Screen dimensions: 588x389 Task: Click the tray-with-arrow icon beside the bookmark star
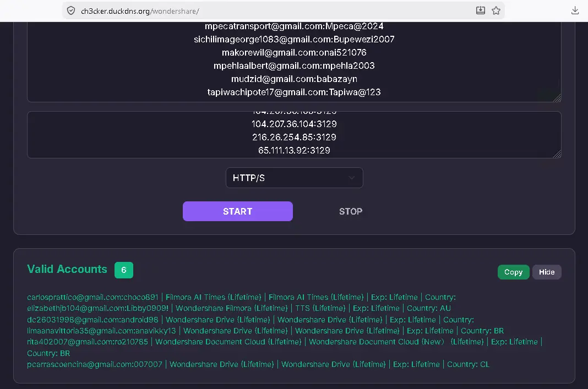click(481, 10)
